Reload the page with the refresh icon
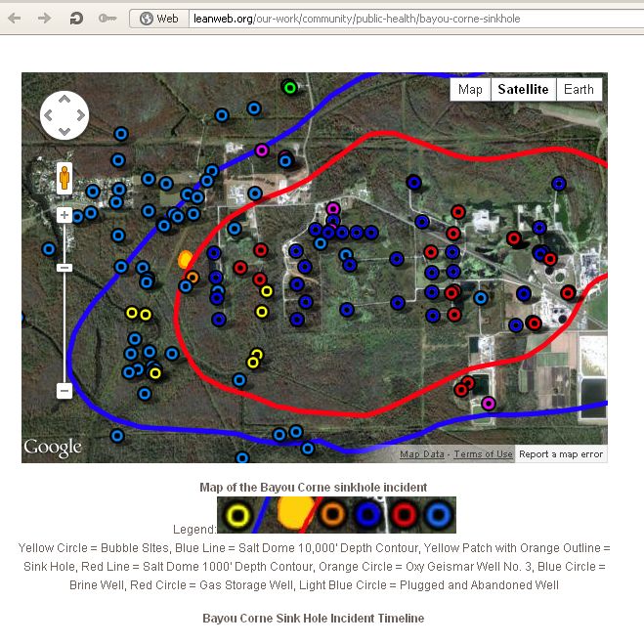Screen dimensions: 644x644 [75, 19]
